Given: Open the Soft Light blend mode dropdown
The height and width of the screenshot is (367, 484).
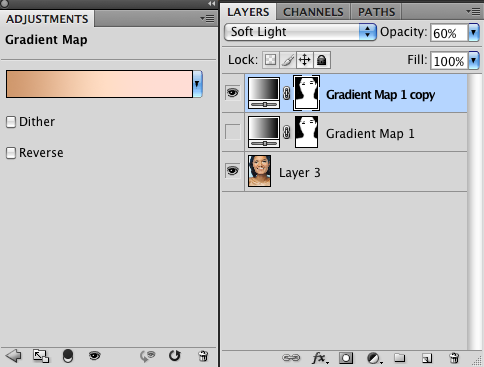Looking at the screenshot, I should pyautogui.click(x=300, y=32).
